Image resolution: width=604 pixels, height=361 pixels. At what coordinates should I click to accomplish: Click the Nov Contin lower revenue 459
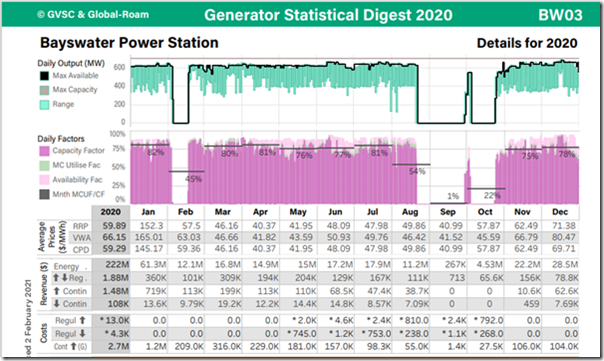point(531,304)
